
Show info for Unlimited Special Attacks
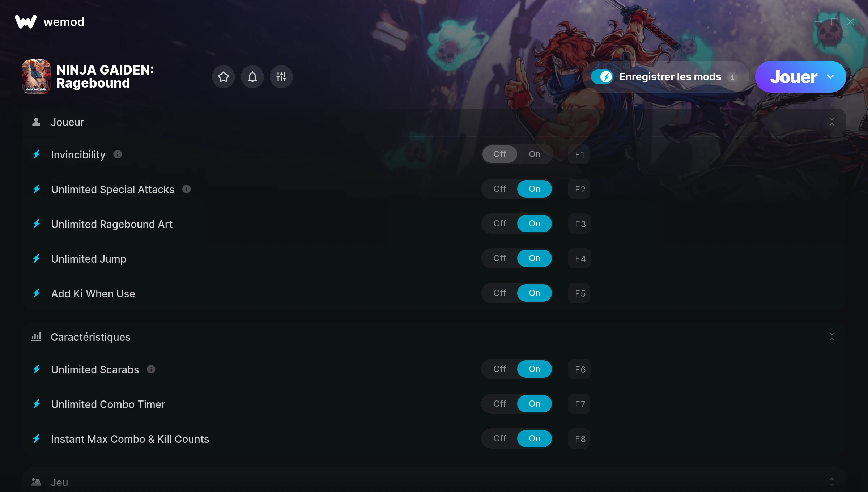point(187,189)
